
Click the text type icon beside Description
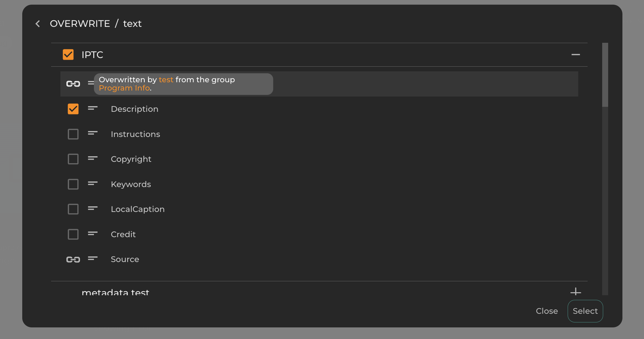pos(93,108)
